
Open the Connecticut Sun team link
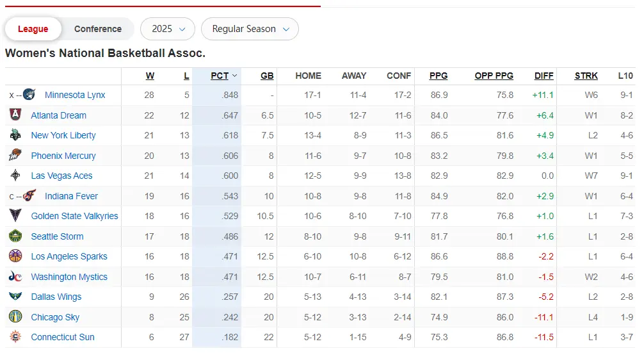(x=63, y=337)
